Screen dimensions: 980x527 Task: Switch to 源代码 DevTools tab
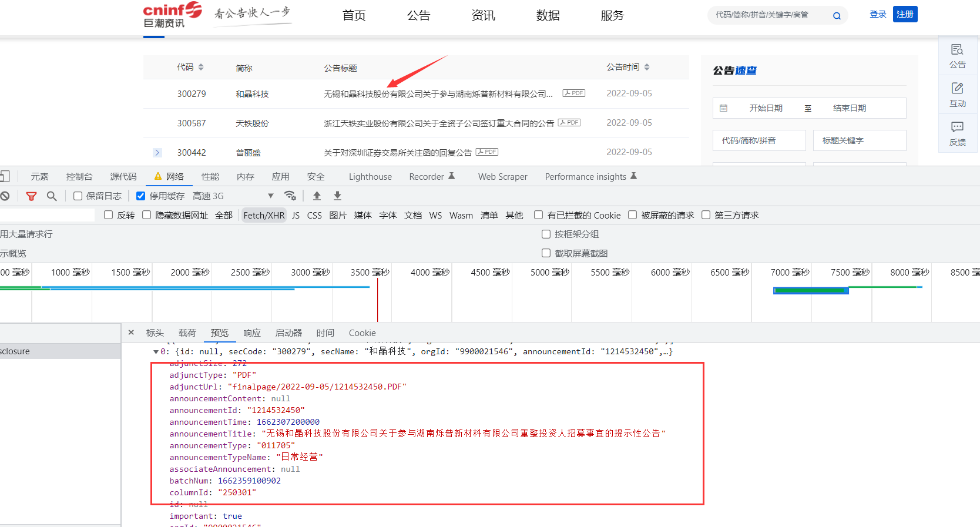pos(123,176)
